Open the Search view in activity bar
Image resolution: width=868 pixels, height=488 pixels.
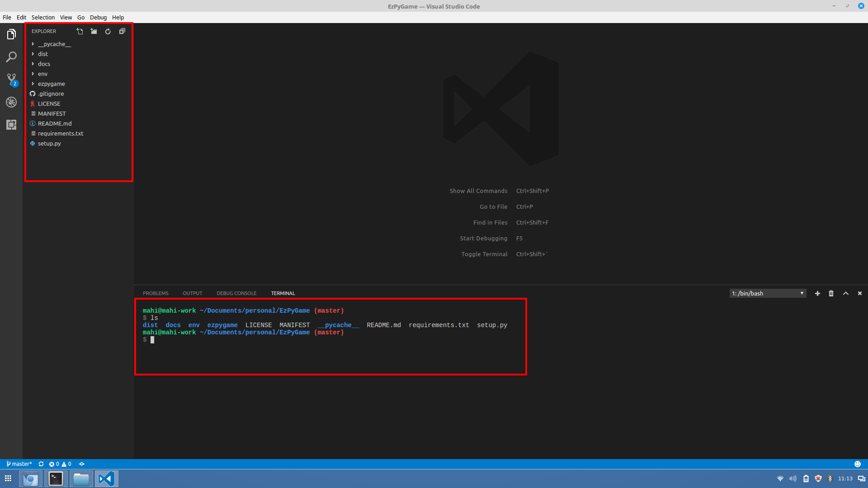11,57
